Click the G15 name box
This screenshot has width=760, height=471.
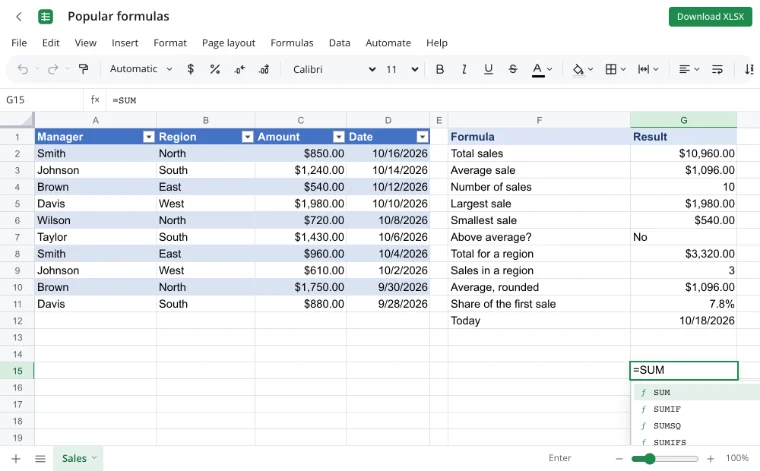click(42, 100)
